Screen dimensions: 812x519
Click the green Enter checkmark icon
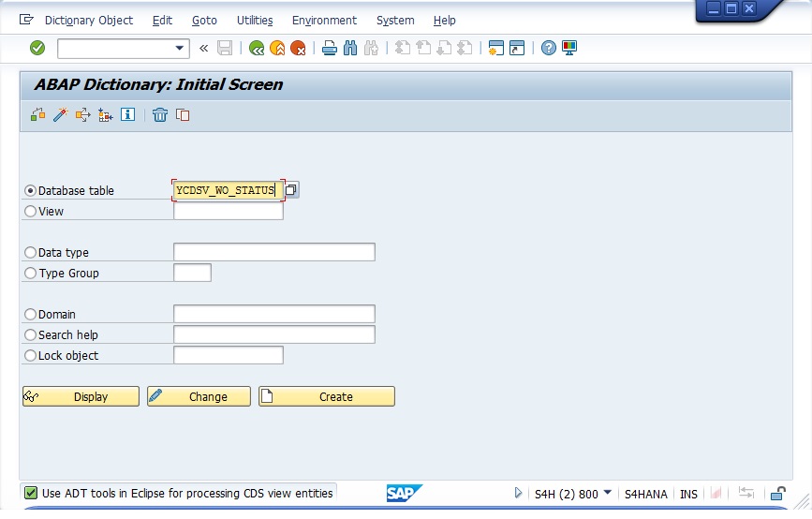37,48
